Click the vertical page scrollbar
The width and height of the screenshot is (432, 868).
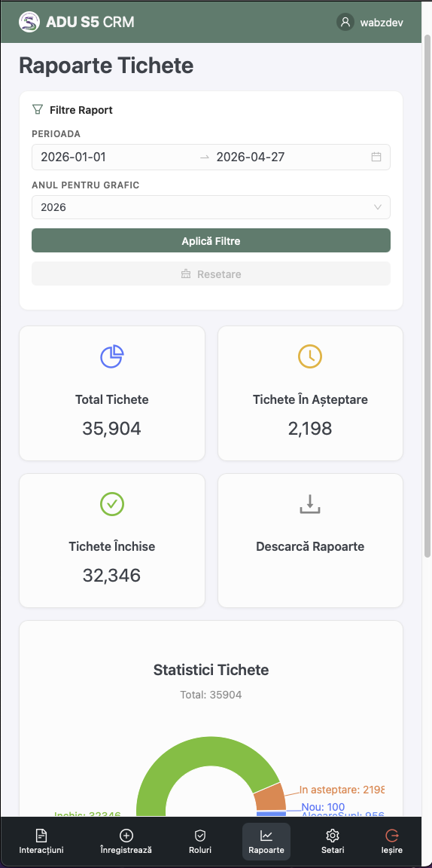click(427, 296)
